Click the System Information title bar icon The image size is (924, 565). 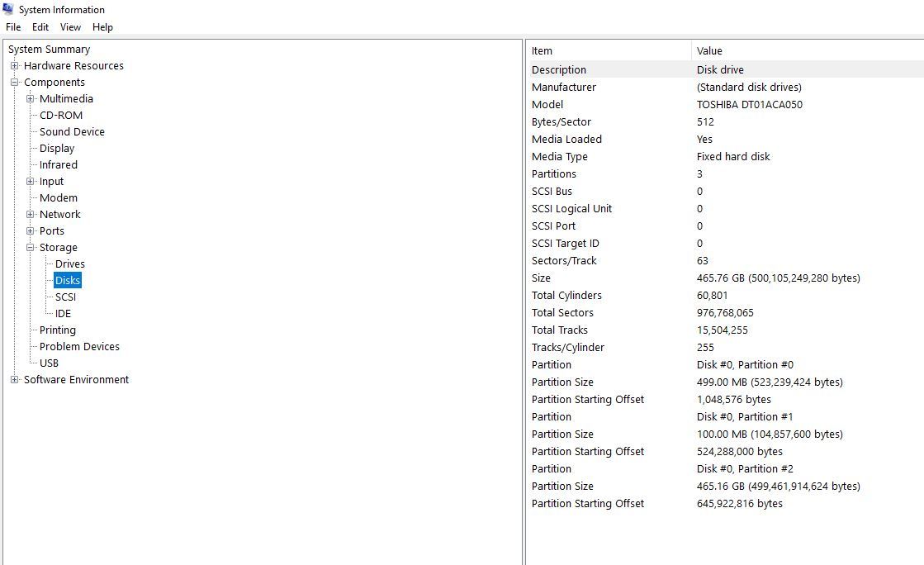pos(8,10)
